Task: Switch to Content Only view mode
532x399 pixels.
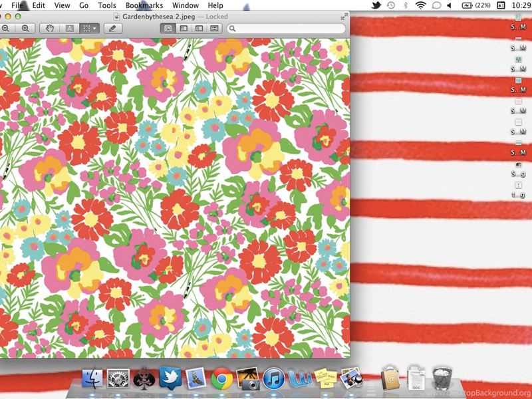Action: click(168, 29)
